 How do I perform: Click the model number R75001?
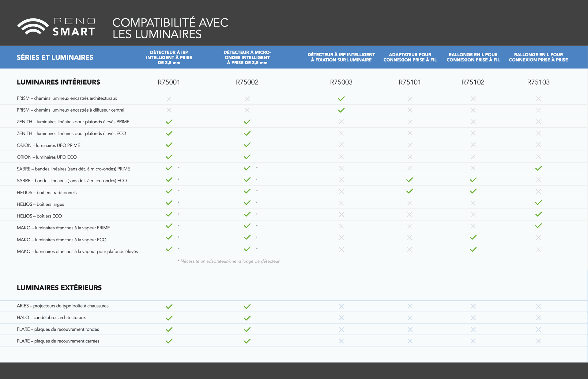[x=169, y=82]
